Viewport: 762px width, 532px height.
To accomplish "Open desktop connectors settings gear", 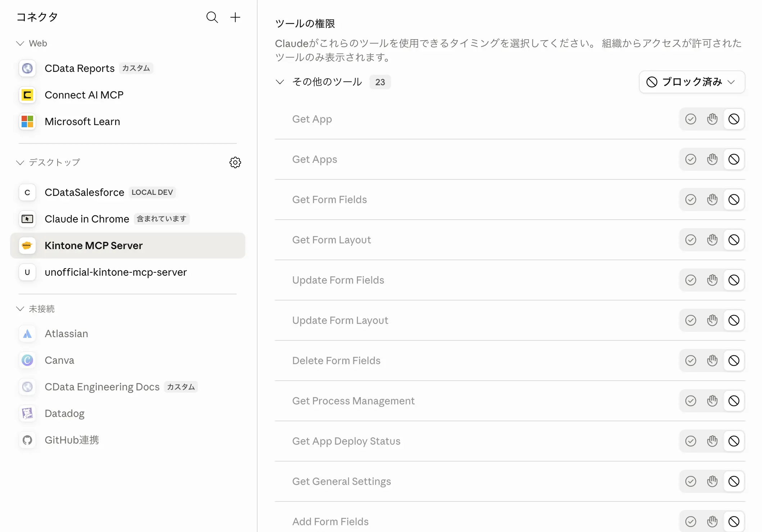I will (x=235, y=162).
